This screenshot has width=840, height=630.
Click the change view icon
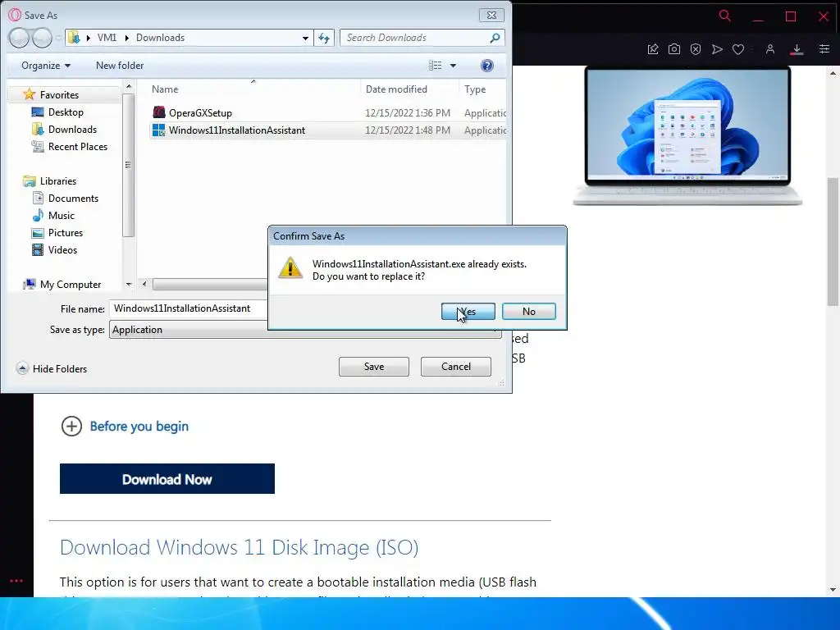(435, 66)
